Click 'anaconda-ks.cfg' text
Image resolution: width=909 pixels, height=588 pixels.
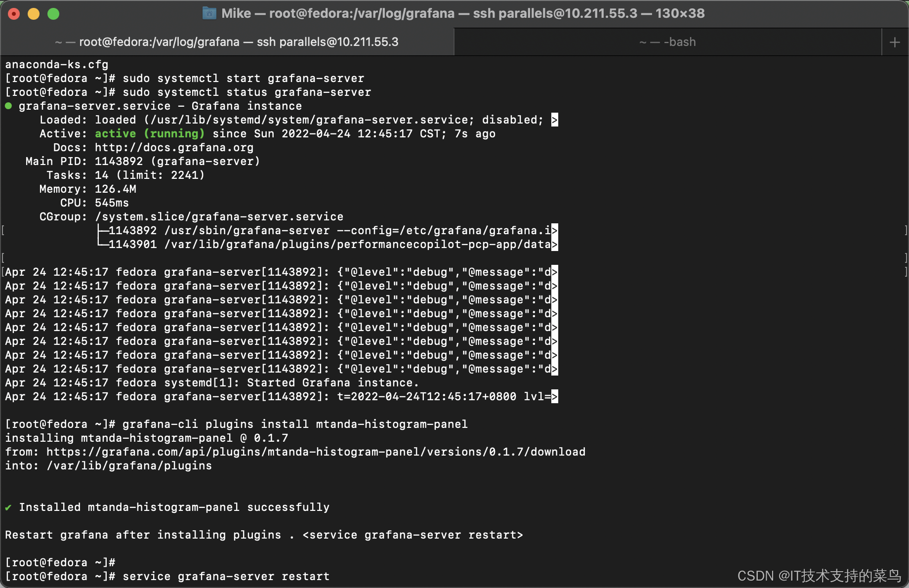(x=57, y=64)
